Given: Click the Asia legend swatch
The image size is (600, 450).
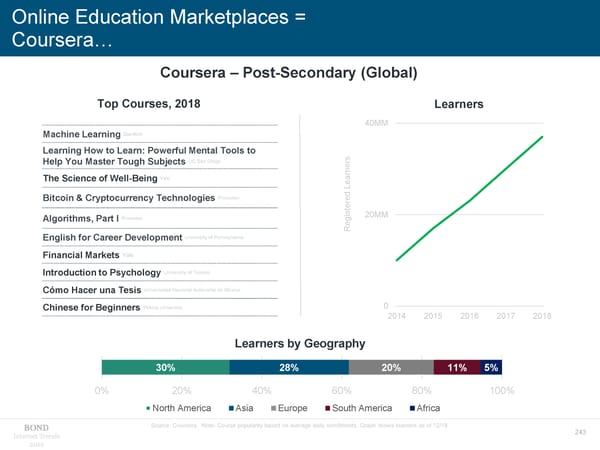Looking at the screenshot, I should tap(231, 408).
